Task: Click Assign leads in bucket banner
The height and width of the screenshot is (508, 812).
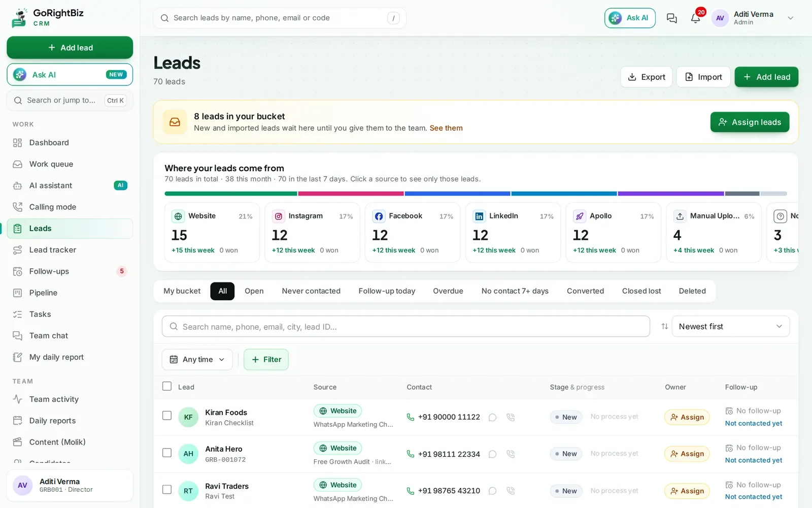Action: click(750, 122)
